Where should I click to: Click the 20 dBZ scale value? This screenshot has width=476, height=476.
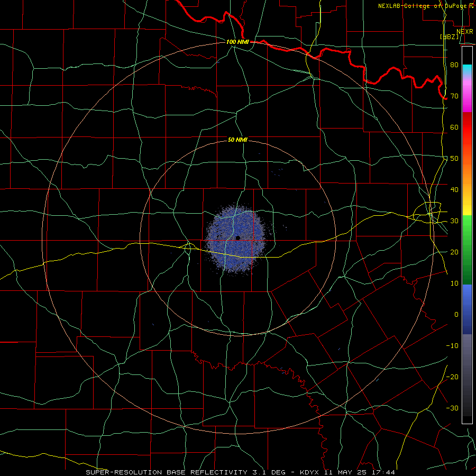coord(454,252)
